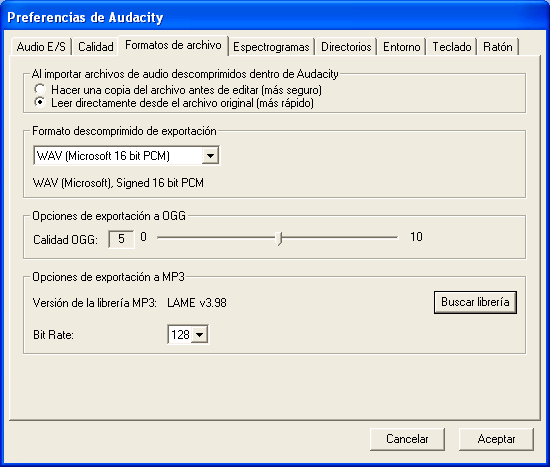550x467 pixels.
Task: Cancel the preferences with Cancelar
Action: [407, 439]
